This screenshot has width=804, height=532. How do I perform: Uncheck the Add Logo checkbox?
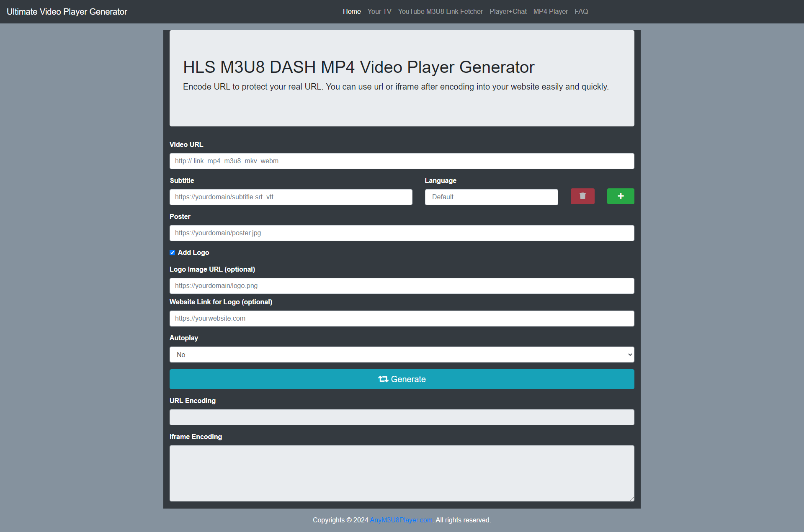pos(172,252)
